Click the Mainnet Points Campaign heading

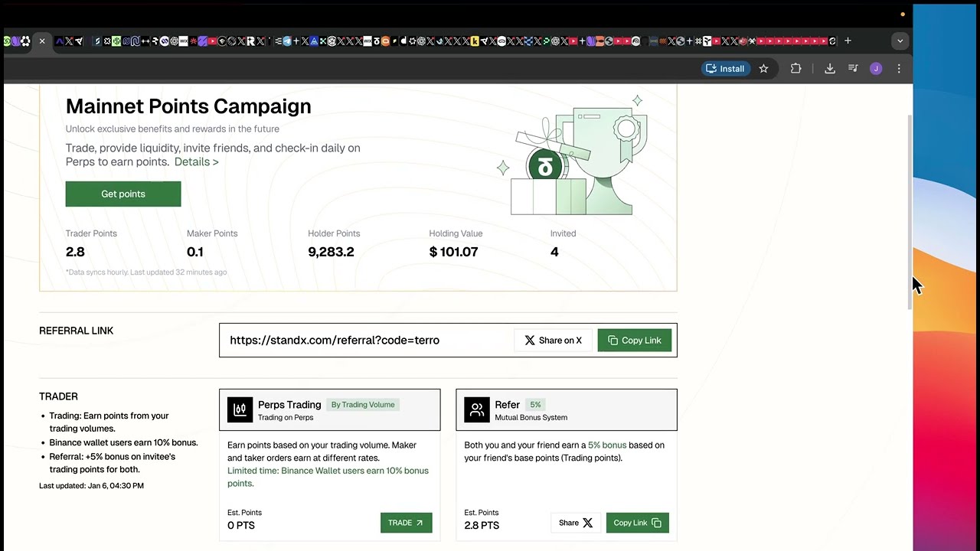click(x=188, y=106)
